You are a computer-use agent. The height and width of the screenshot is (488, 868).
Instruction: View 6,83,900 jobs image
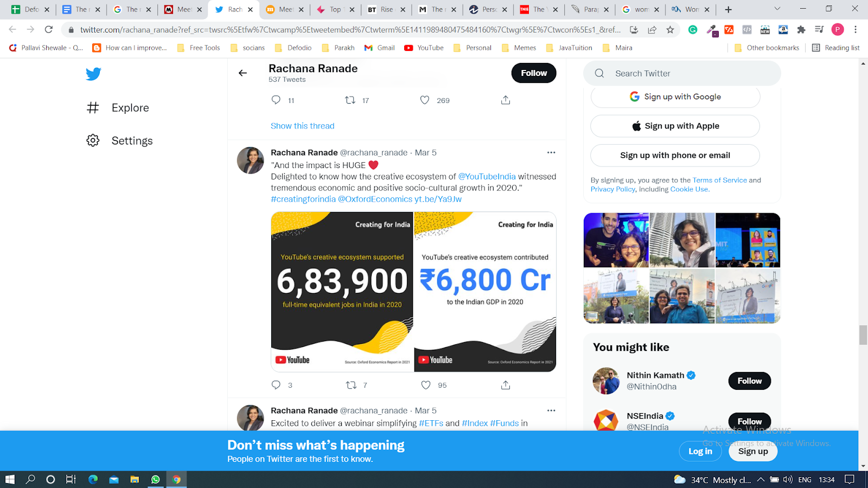(x=342, y=292)
